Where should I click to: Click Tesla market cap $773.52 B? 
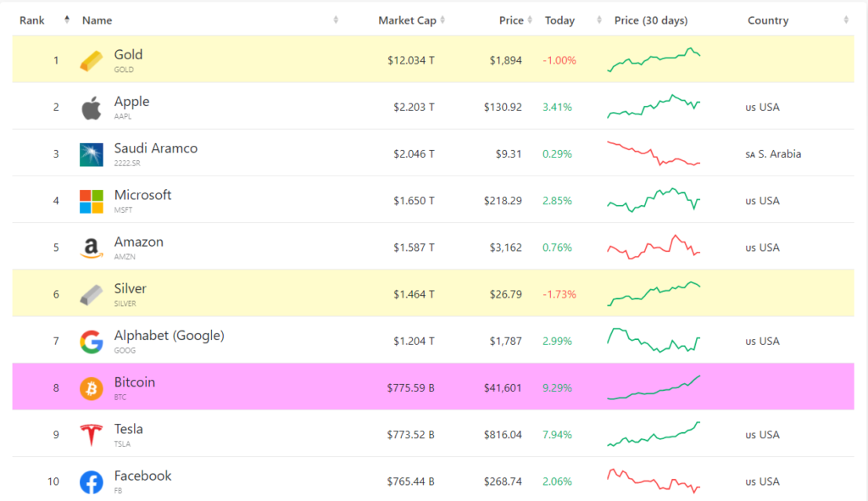[411, 435]
